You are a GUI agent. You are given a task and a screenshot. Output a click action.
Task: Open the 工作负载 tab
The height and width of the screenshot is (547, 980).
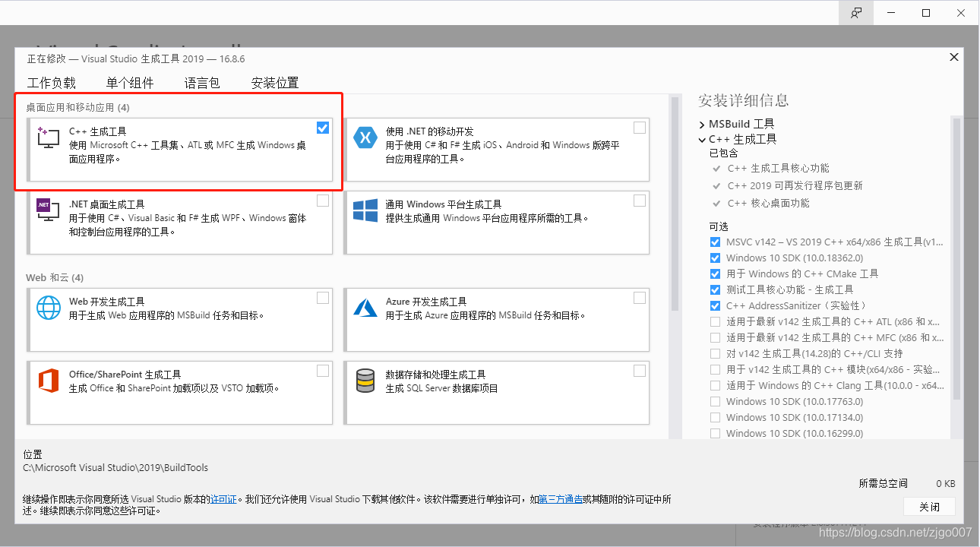coord(52,83)
